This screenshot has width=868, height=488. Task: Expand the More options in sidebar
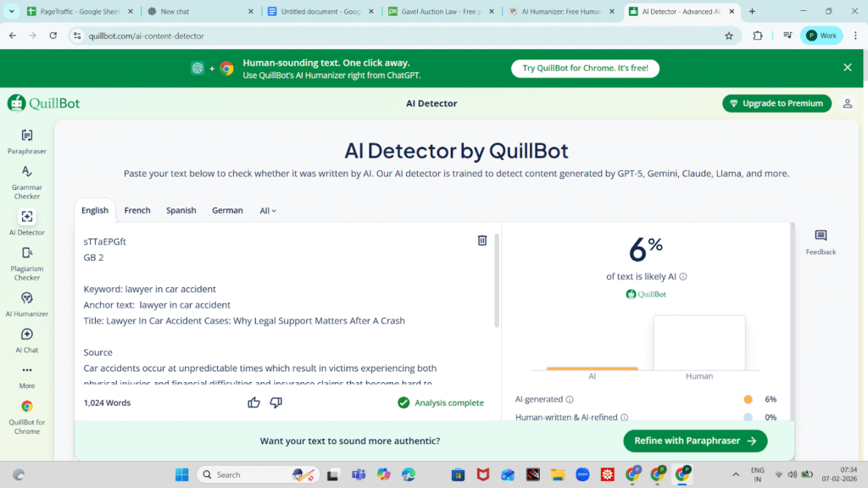[27, 375]
